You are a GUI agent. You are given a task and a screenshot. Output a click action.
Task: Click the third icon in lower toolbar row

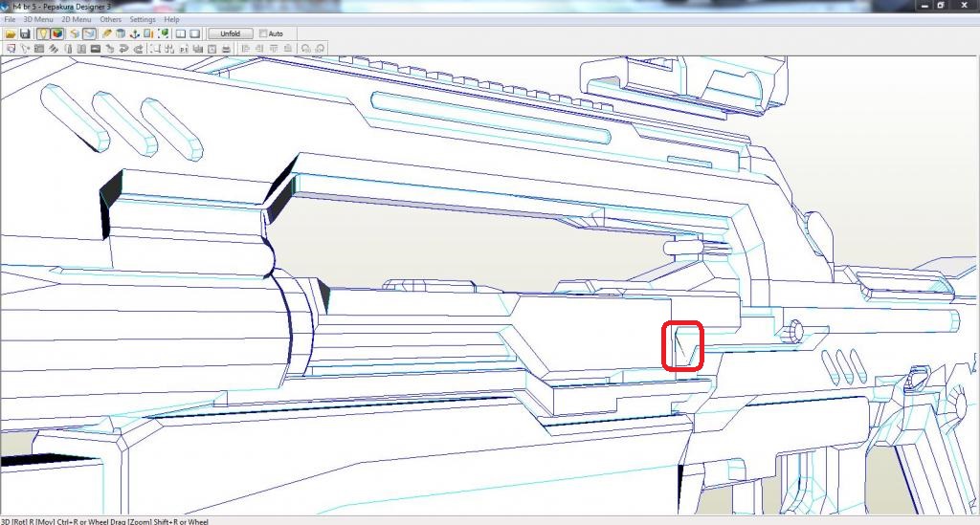coord(38,49)
